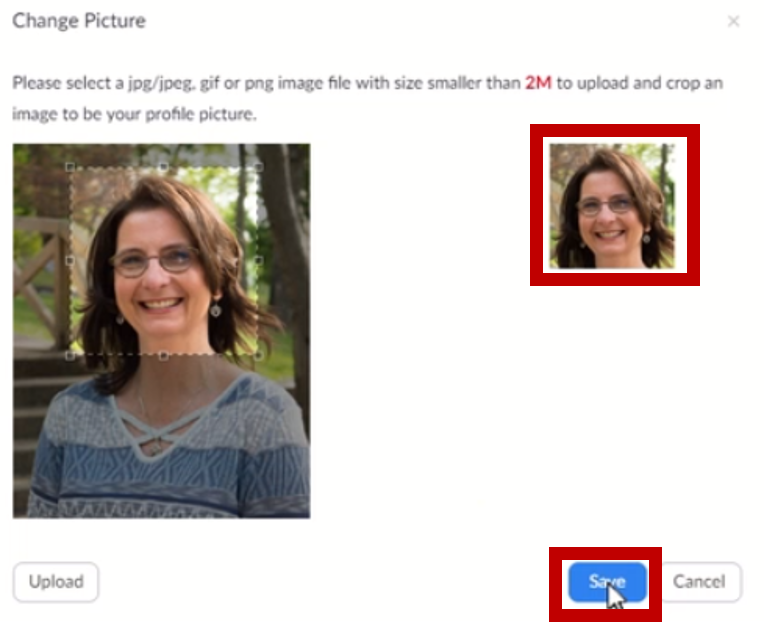The height and width of the screenshot is (622, 764).
Task: Select the bottom-left crop handle
Action: (70, 356)
